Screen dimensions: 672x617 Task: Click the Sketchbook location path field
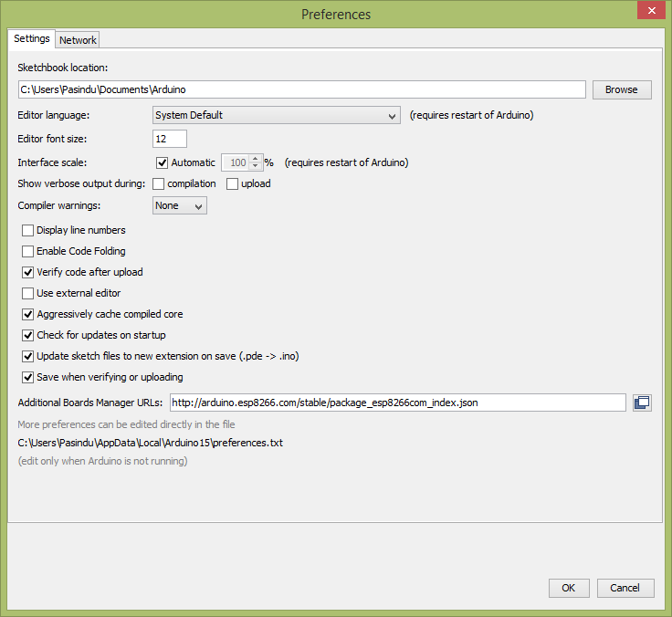301,89
